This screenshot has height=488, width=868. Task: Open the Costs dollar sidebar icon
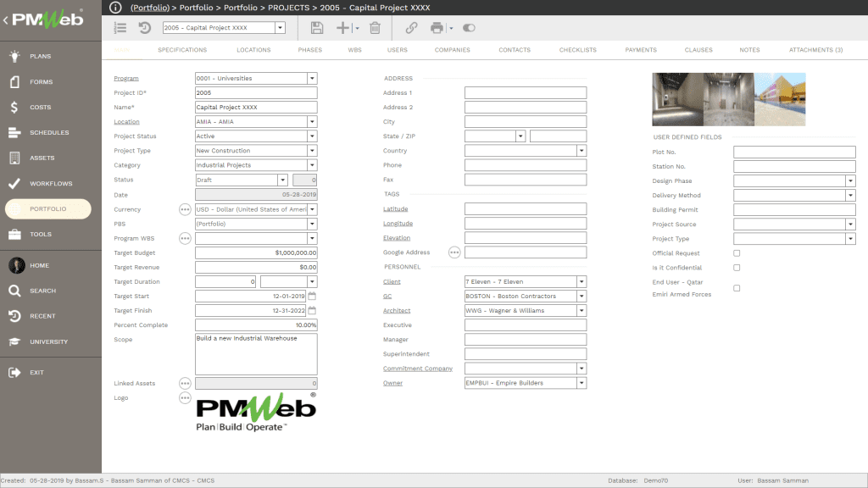(14, 107)
